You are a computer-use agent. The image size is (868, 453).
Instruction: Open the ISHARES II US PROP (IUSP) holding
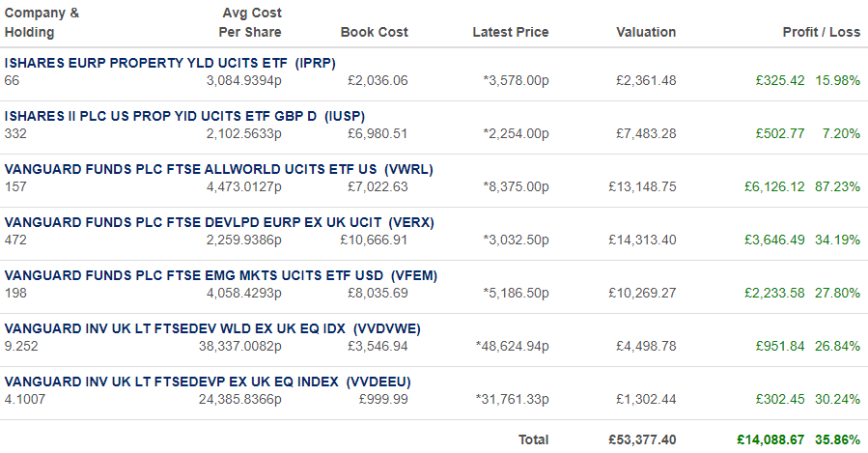(x=184, y=116)
